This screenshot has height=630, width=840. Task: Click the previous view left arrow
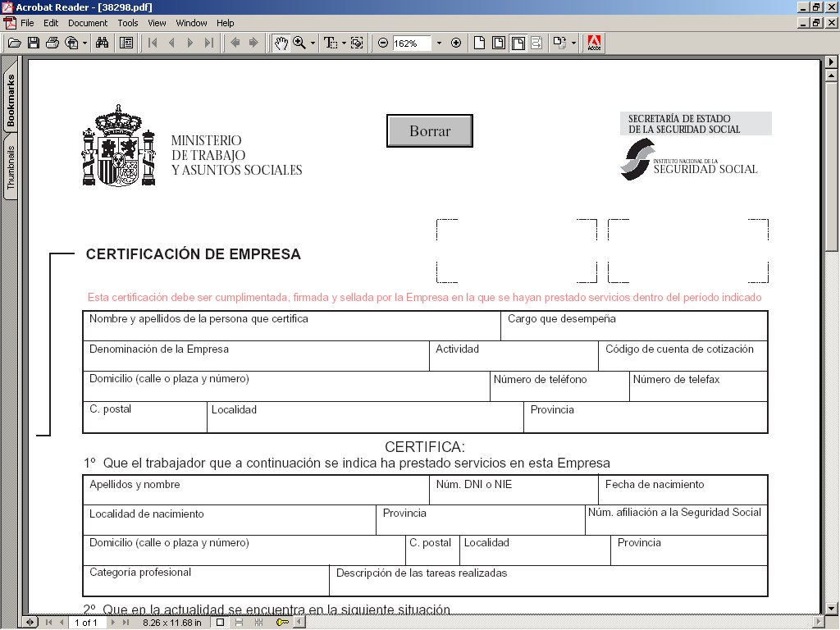(x=235, y=43)
